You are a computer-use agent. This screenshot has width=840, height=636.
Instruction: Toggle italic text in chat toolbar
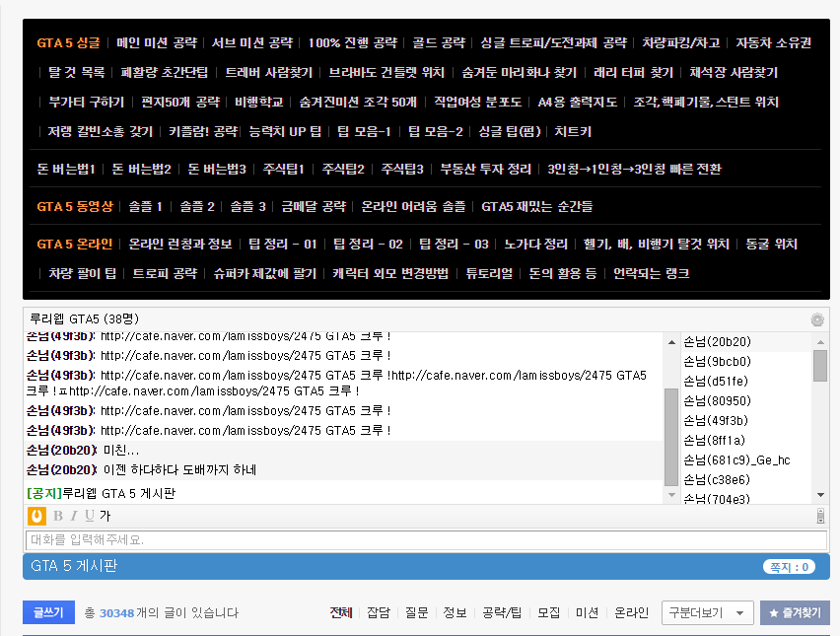pyautogui.click(x=74, y=516)
